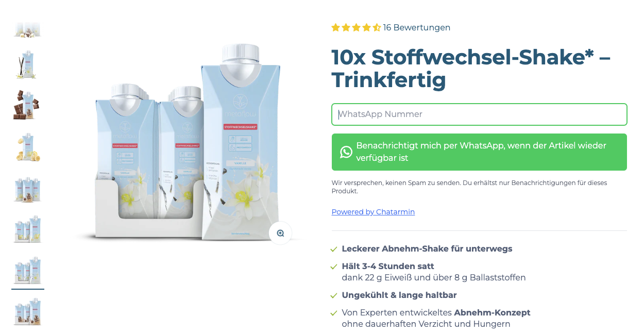Select the vanilla stick shake thumbnail
This screenshot has width=644, height=333.
[x=28, y=64]
